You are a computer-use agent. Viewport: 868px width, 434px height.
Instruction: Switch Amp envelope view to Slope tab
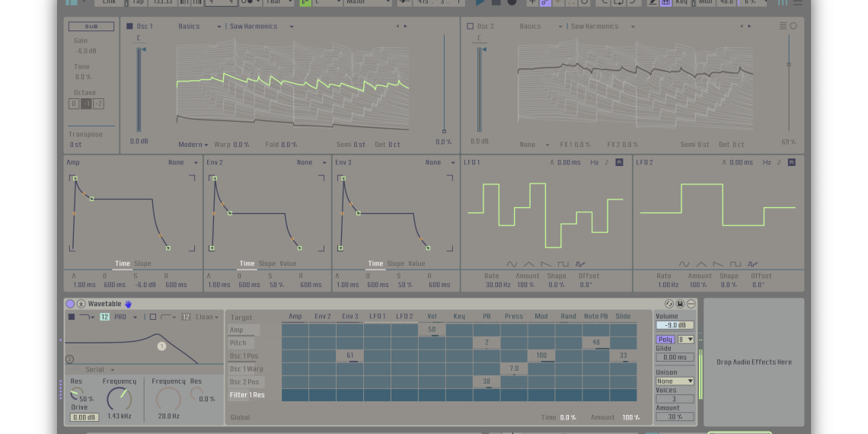pyautogui.click(x=143, y=263)
